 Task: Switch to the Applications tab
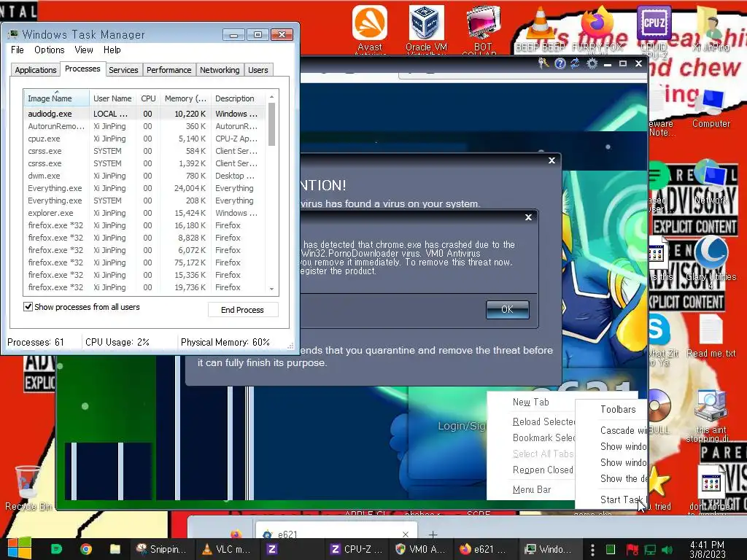coord(36,70)
